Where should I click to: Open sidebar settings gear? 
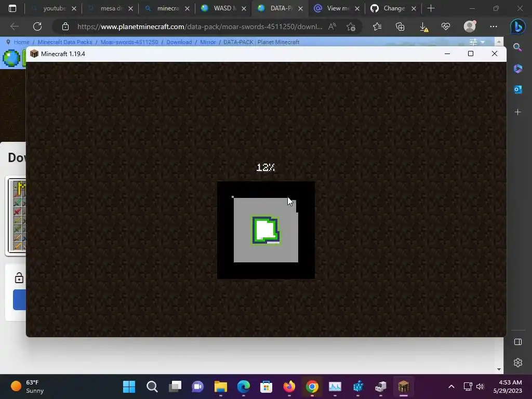coord(518,363)
